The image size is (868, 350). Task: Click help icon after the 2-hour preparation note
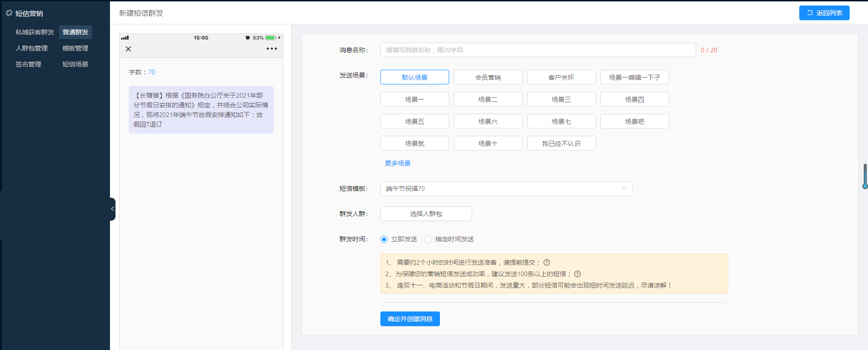click(x=547, y=262)
